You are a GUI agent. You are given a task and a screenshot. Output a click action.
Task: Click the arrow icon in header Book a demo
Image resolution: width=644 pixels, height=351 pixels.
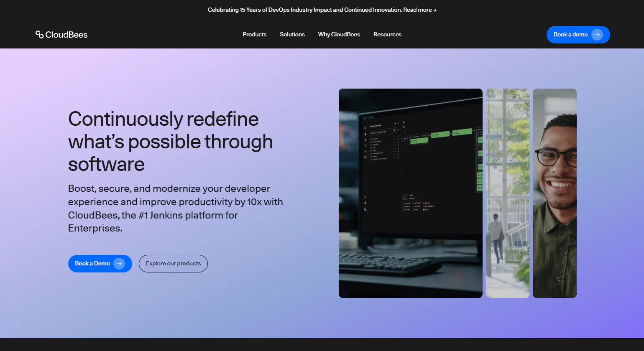click(597, 35)
